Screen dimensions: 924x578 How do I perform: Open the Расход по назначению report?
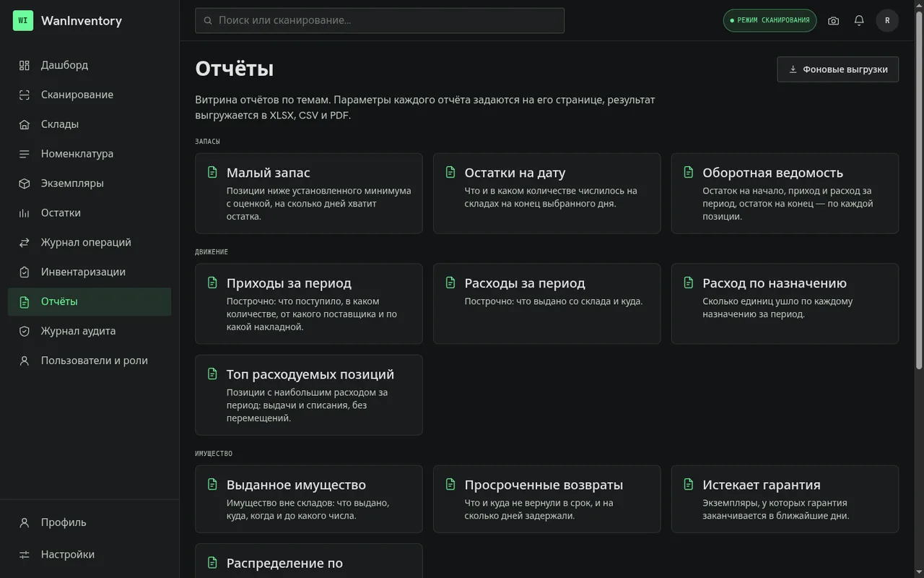tap(785, 303)
